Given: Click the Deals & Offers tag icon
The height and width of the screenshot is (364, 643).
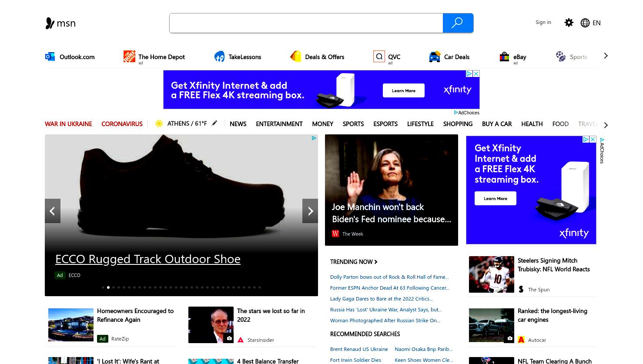Looking at the screenshot, I should coord(296,57).
